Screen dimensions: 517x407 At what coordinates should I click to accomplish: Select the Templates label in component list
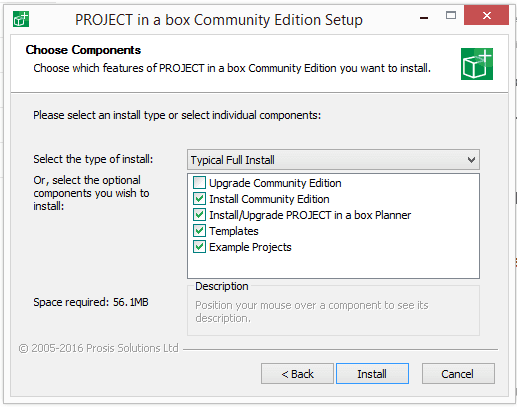tap(234, 231)
